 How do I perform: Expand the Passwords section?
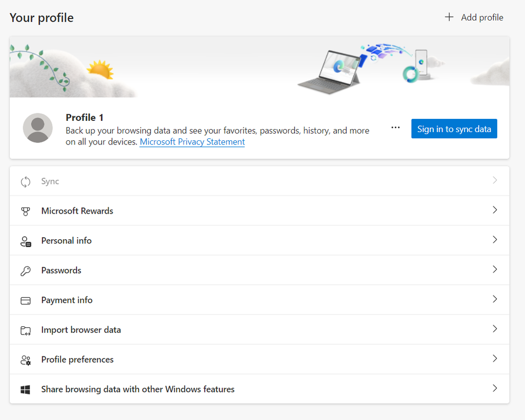[494, 270]
